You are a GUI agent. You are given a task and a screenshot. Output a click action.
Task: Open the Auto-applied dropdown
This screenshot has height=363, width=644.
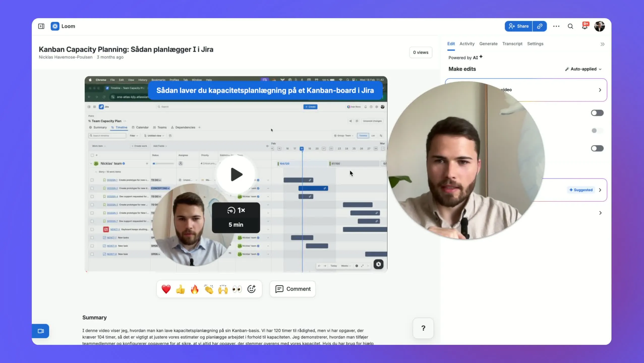pyautogui.click(x=583, y=69)
